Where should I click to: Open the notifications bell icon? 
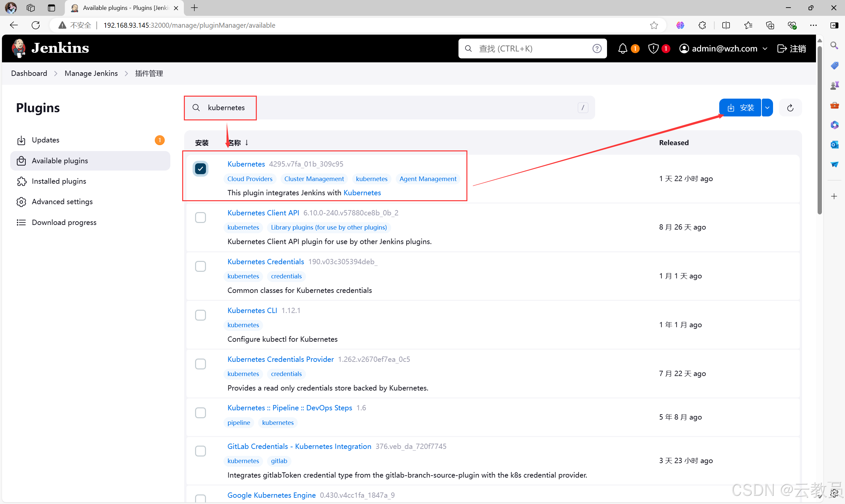pyautogui.click(x=623, y=48)
